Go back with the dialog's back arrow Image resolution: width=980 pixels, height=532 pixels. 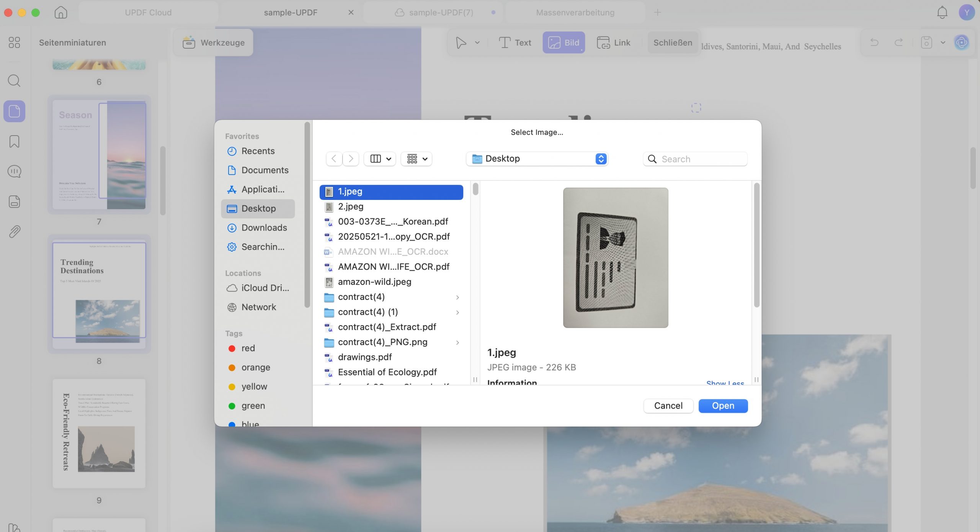pyautogui.click(x=334, y=159)
